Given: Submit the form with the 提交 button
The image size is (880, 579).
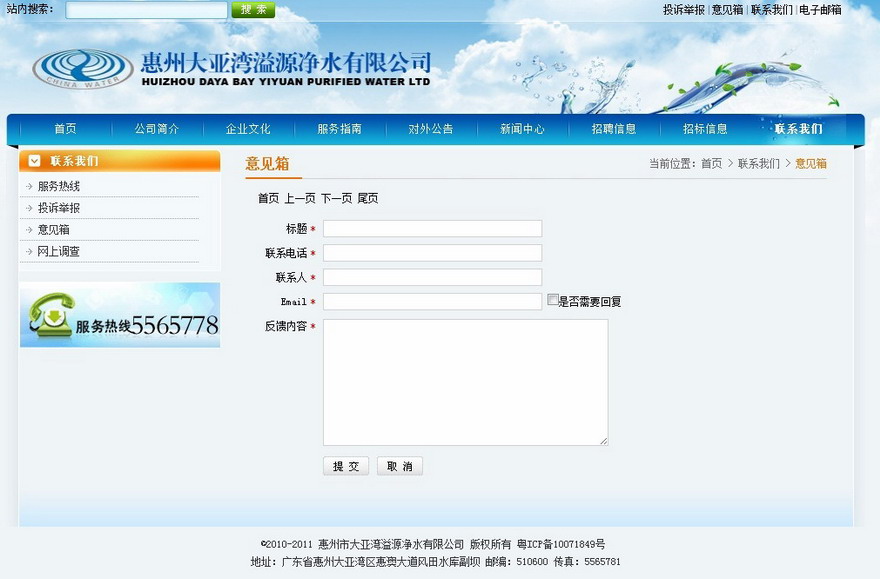Looking at the screenshot, I should click(x=346, y=466).
